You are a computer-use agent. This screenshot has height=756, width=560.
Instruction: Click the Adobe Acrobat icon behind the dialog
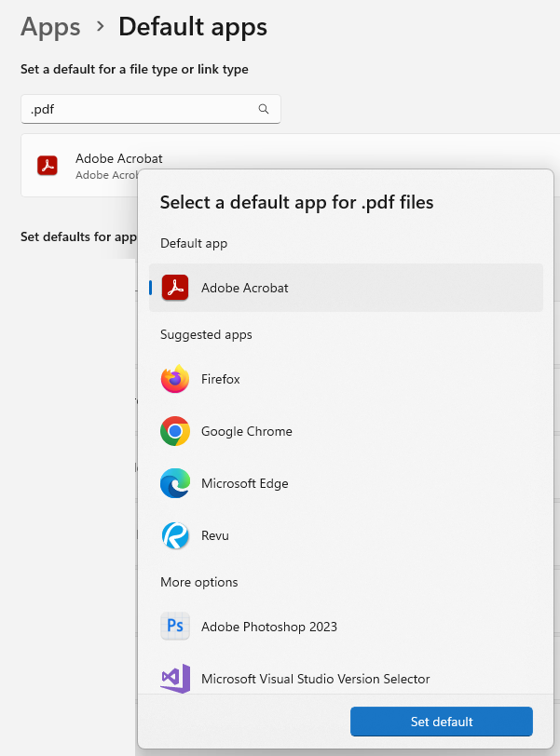tap(48, 166)
